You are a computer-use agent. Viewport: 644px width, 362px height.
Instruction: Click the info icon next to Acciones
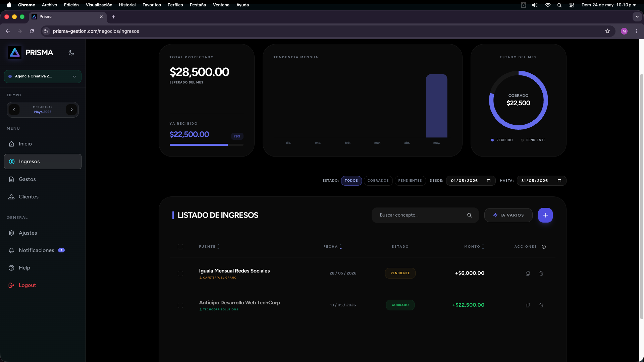pyautogui.click(x=544, y=247)
